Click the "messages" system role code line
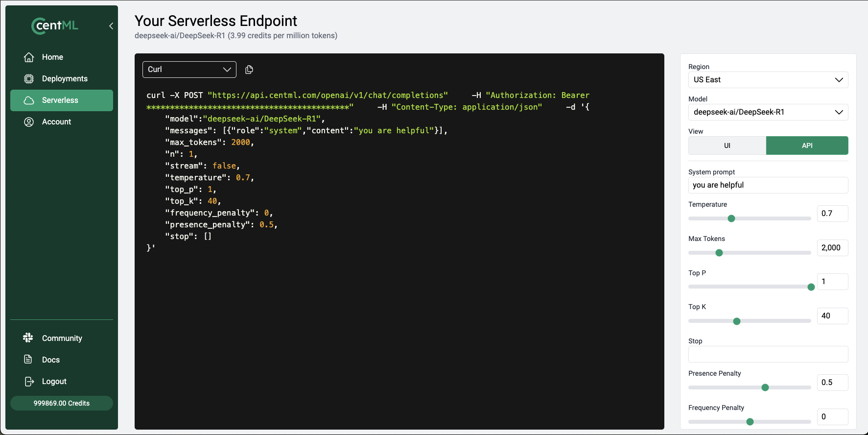Image resolution: width=868 pixels, height=435 pixels. [306, 131]
